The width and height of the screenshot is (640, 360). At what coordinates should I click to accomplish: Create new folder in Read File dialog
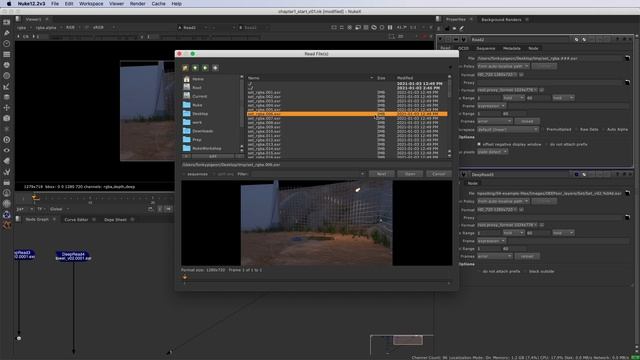tap(216, 68)
